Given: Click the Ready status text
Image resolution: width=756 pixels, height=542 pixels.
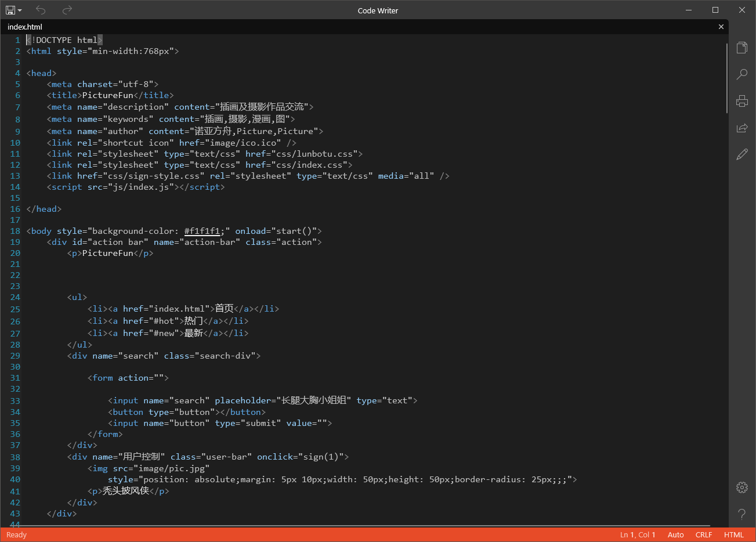Looking at the screenshot, I should coord(16,535).
